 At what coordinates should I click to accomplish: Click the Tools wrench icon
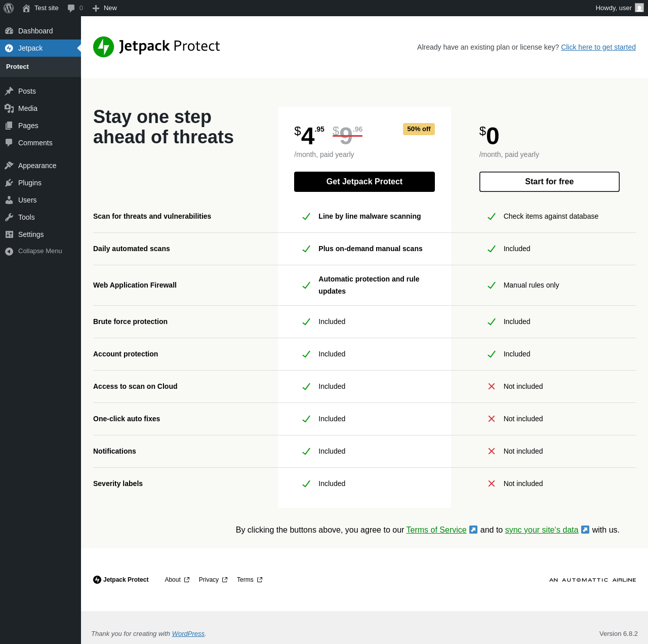point(9,217)
